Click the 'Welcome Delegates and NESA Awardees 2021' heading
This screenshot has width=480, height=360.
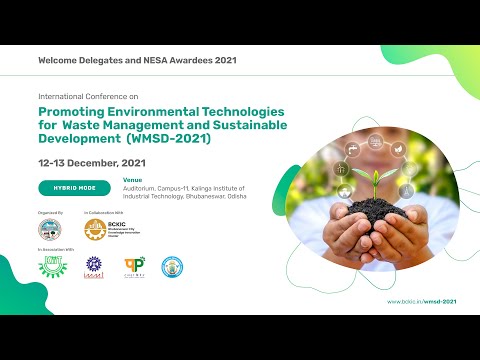click(x=137, y=60)
